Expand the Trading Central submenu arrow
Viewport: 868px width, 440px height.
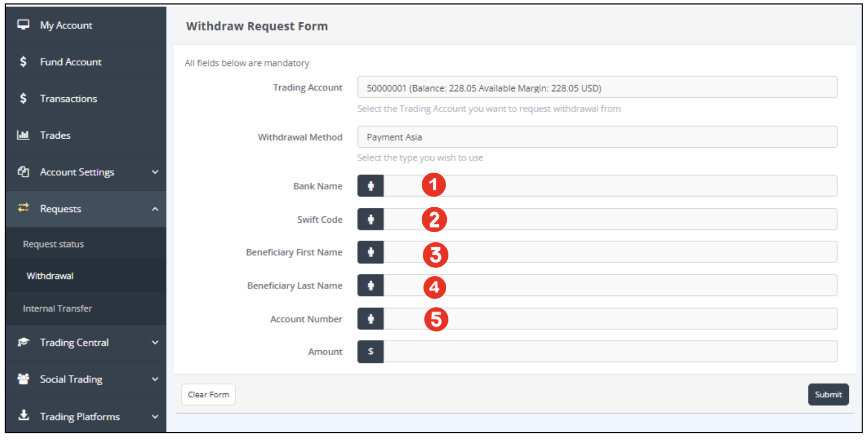155,343
